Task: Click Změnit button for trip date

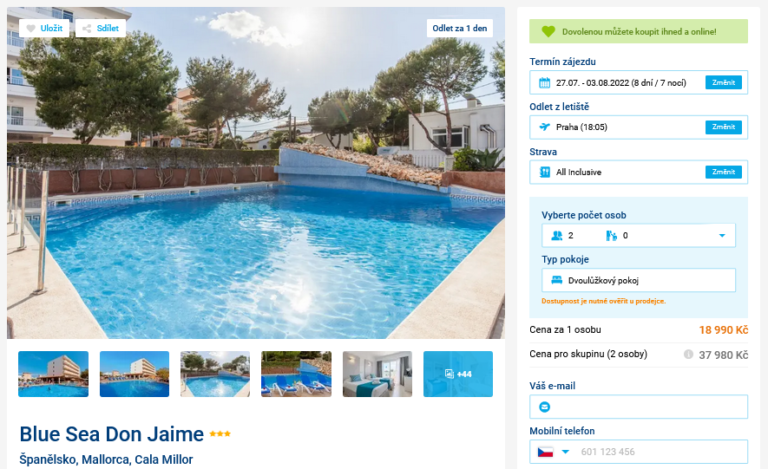Action: coord(723,82)
